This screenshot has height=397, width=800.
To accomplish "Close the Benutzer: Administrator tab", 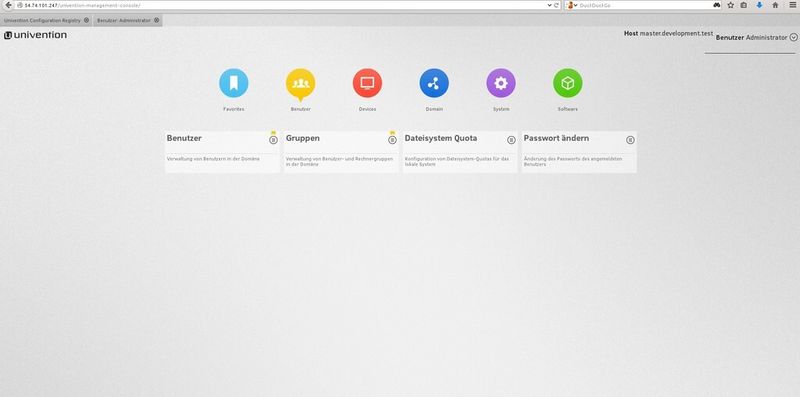I will click(x=157, y=20).
